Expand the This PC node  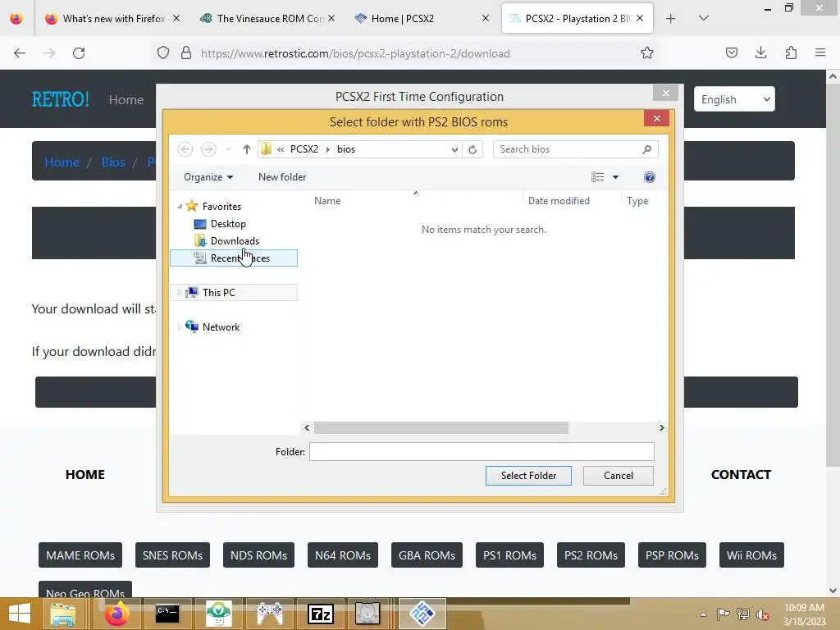click(180, 293)
